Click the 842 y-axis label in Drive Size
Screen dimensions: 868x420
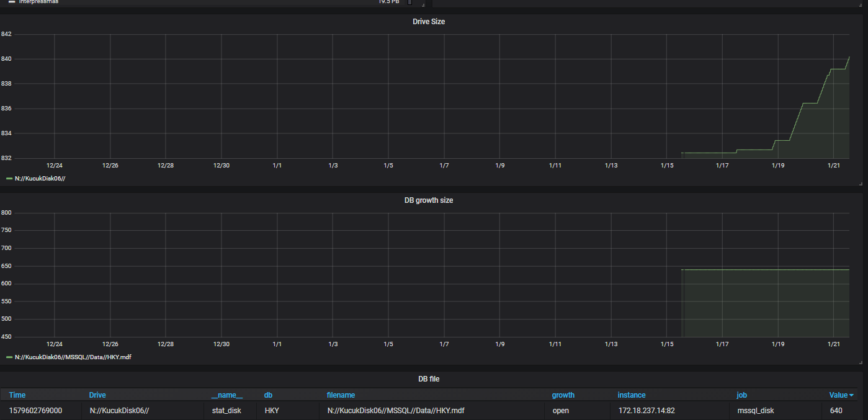[x=6, y=34]
